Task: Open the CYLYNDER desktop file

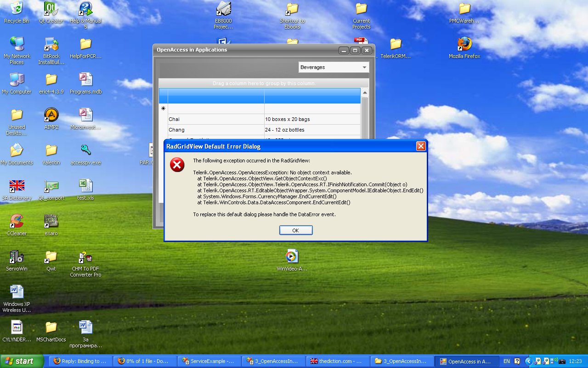Action: 17,331
